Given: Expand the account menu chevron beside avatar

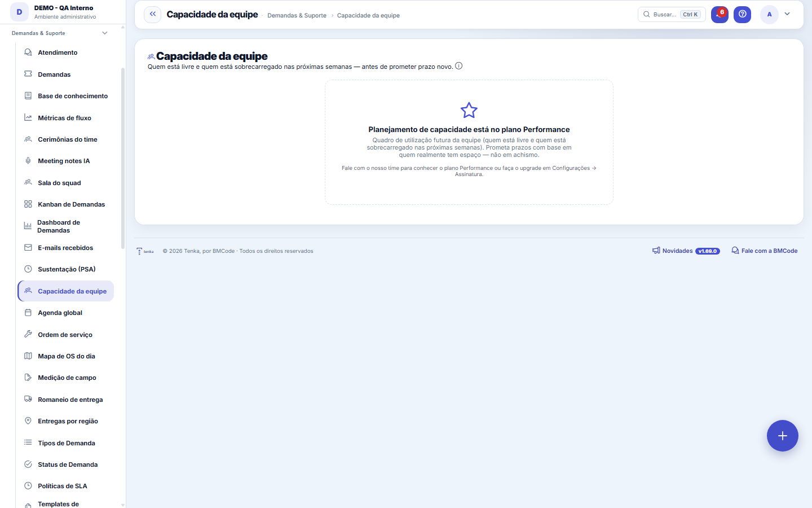Looking at the screenshot, I should (x=787, y=14).
